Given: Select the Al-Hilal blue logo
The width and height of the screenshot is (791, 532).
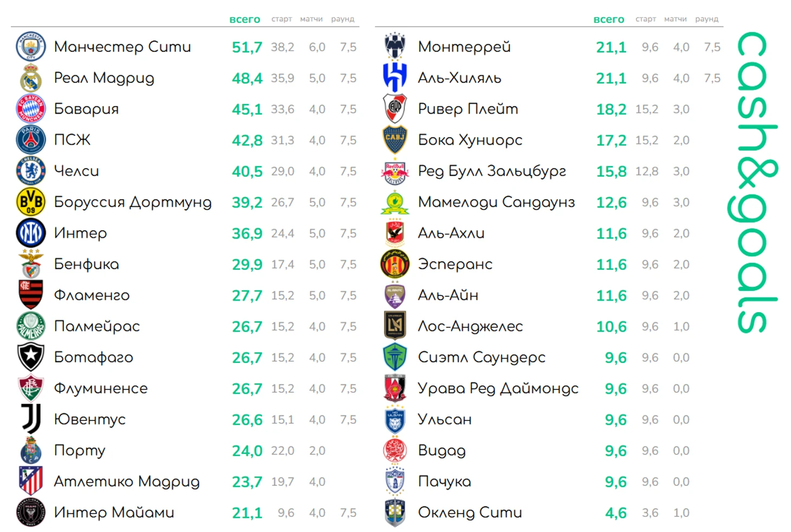Looking at the screenshot, I should pyautogui.click(x=395, y=77).
